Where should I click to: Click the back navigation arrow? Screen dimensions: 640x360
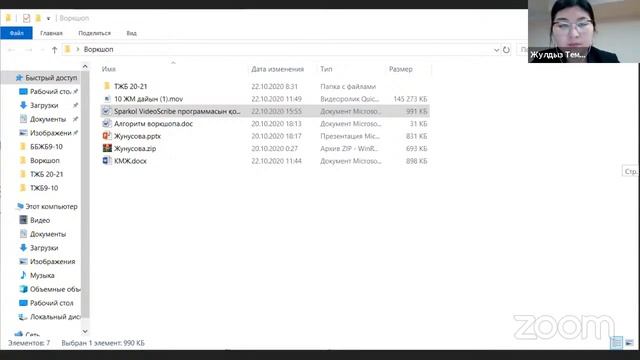click(11, 50)
